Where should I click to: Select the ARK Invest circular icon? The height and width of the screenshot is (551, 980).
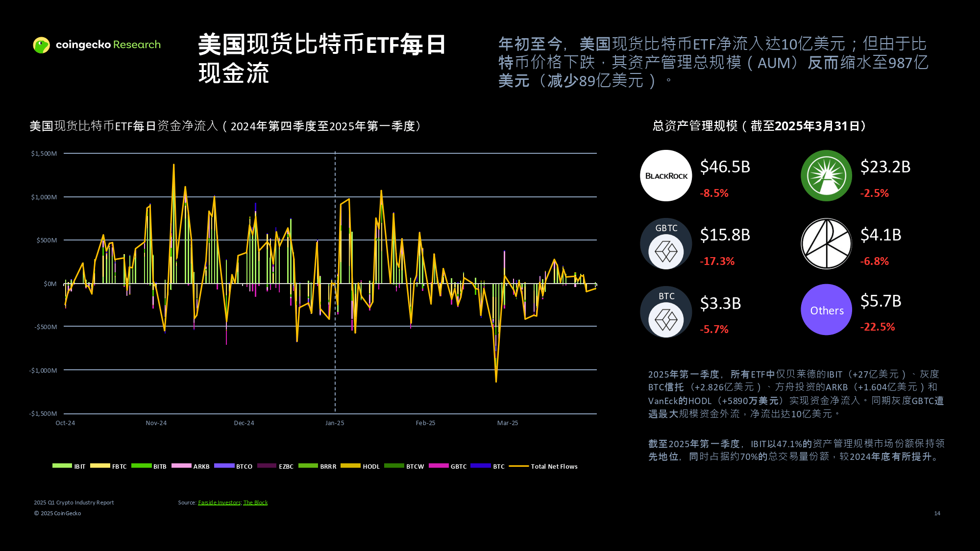[826, 243]
